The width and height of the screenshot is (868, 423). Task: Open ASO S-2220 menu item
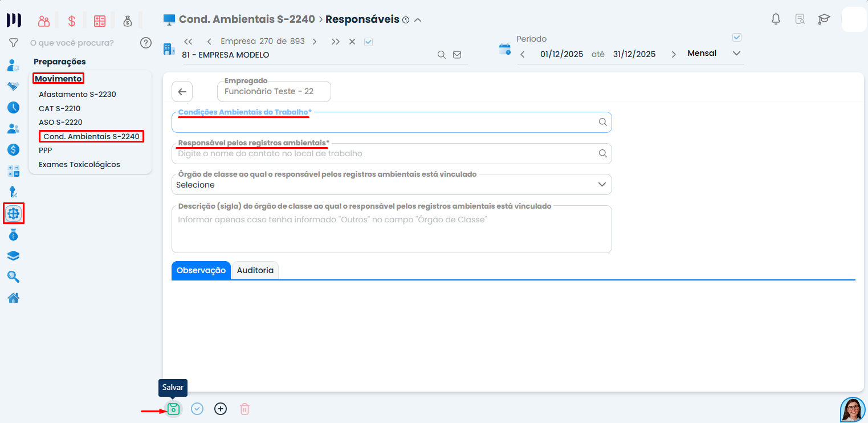tap(60, 122)
